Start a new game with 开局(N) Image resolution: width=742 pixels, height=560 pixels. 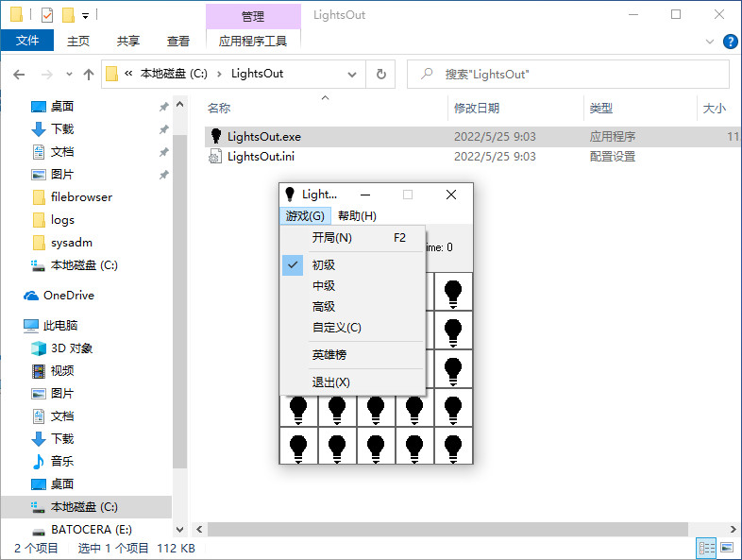[x=332, y=238]
